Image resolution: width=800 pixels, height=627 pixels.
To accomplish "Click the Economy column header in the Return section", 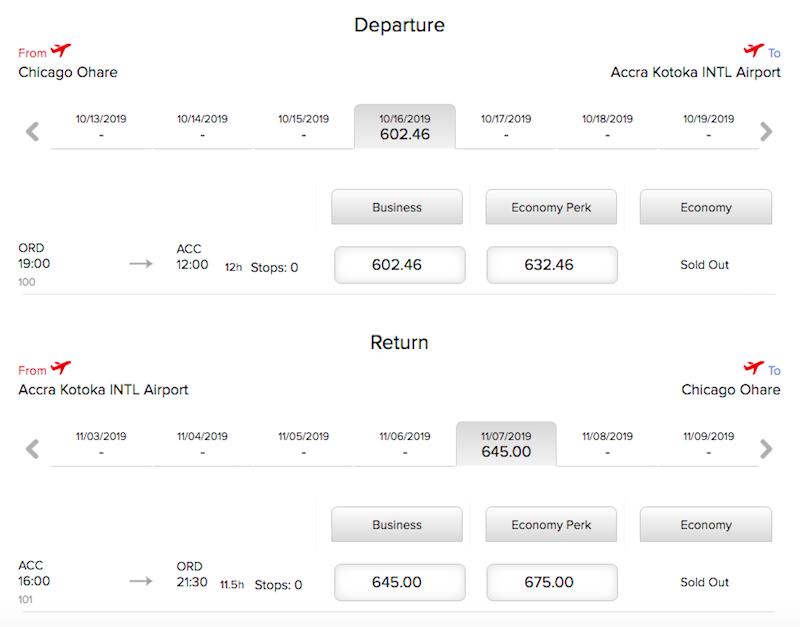I will 705,524.
